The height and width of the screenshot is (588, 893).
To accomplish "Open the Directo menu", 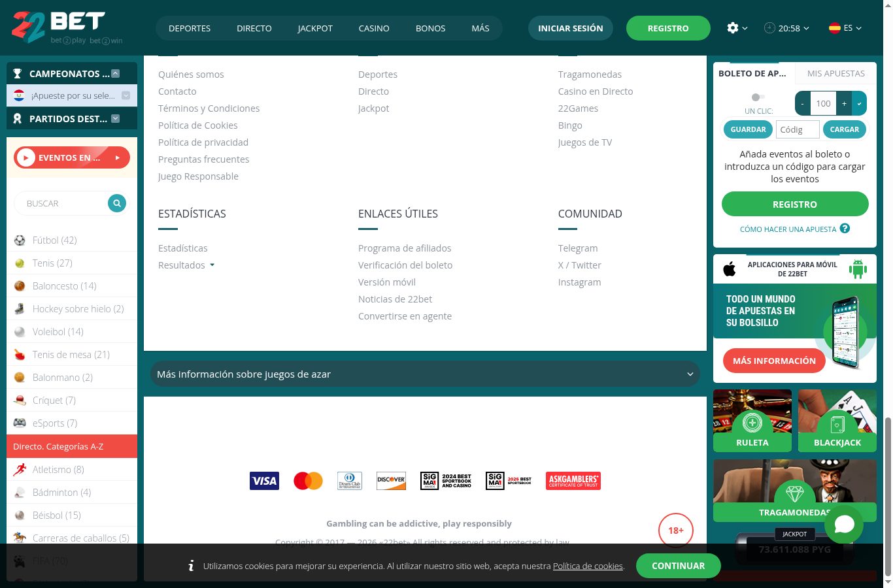I will pyautogui.click(x=254, y=28).
